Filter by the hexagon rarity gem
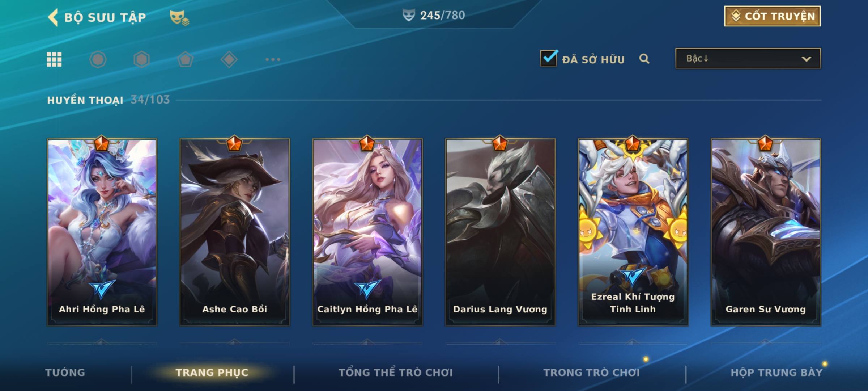Viewport: 868px width, 391px height. (x=141, y=59)
